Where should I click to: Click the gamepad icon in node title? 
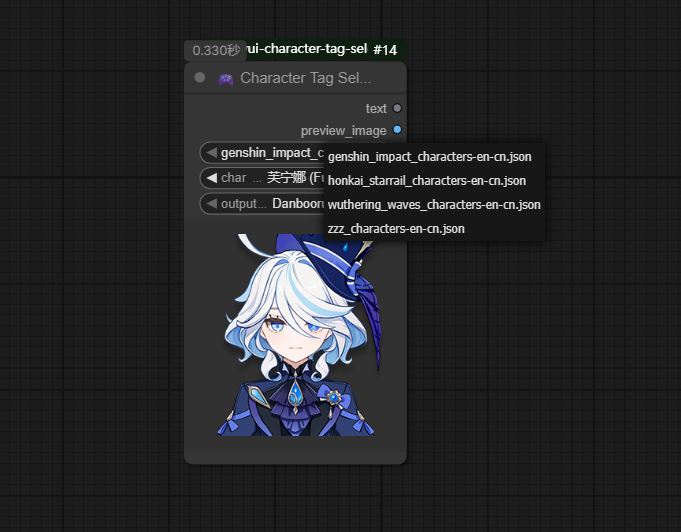click(225, 79)
